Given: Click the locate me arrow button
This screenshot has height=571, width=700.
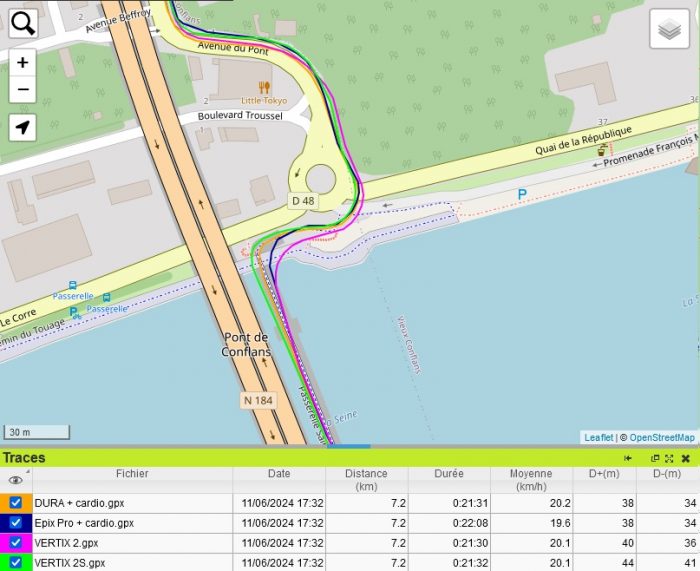Looking at the screenshot, I should click(23, 127).
